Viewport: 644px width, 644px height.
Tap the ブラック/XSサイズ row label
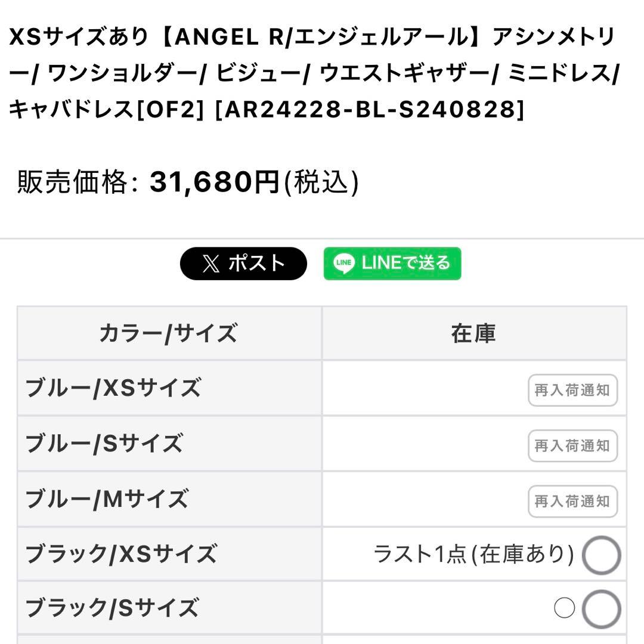121,555
